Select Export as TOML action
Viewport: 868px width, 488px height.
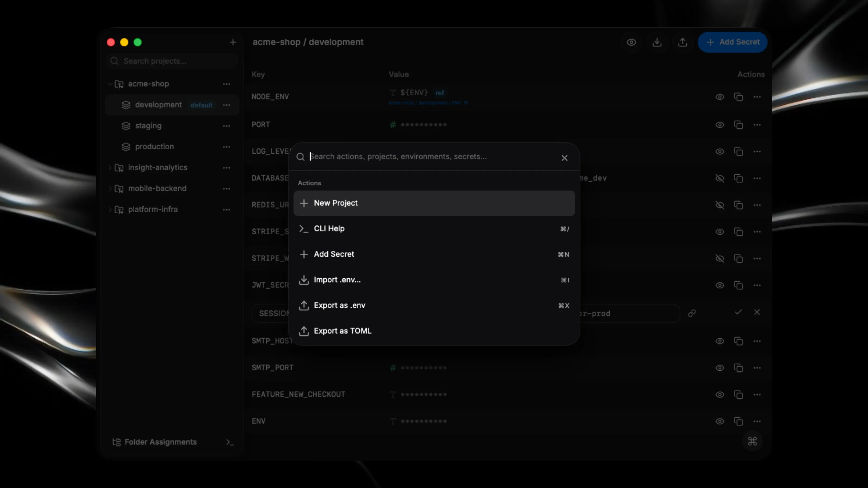point(434,331)
